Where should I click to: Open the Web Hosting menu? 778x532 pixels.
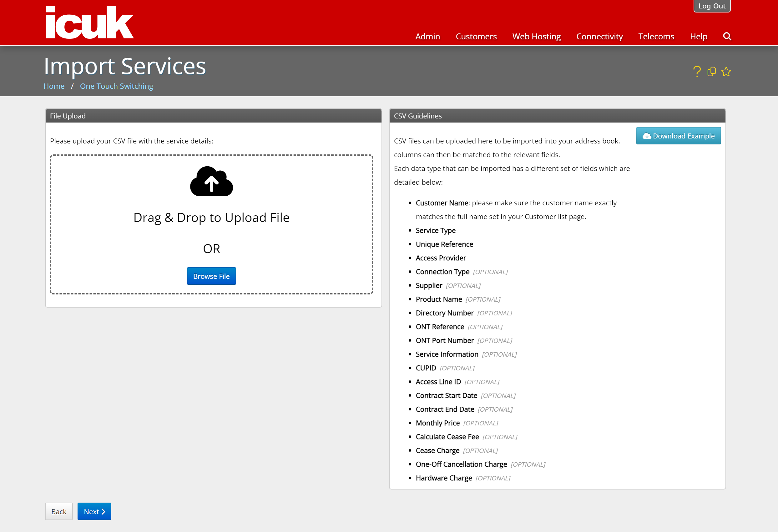536,36
